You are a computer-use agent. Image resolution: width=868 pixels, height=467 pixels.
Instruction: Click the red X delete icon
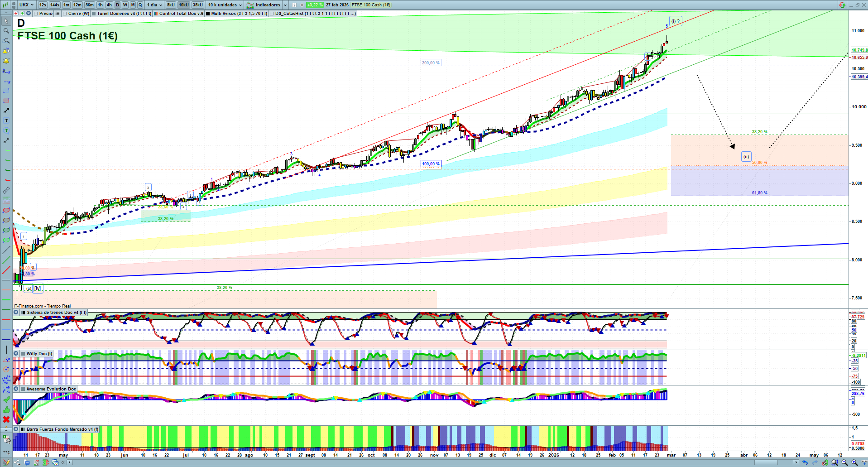click(6, 419)
